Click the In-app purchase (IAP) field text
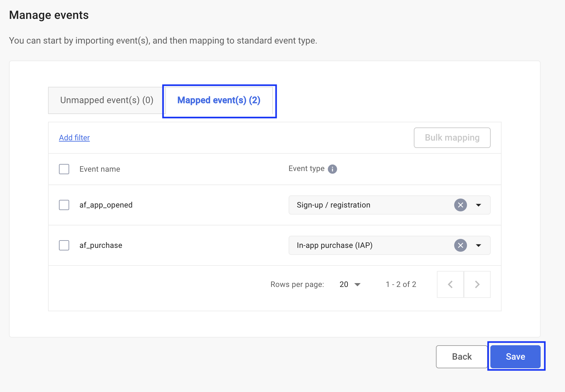Image resolution: width=565 pixels, height=392 pixels. pos(334,245)
